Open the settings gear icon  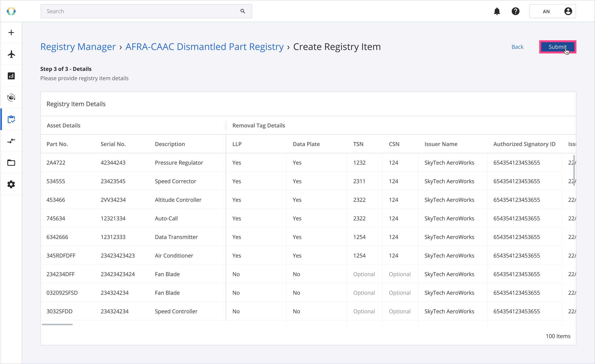click(11, 184)
